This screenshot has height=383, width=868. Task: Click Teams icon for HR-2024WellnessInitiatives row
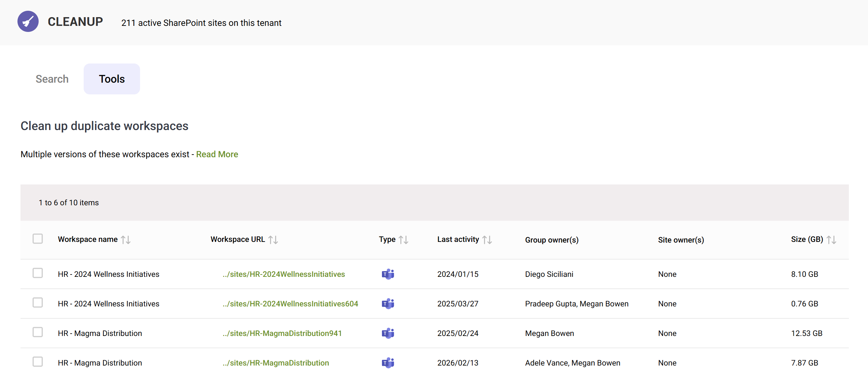point(388,274)
